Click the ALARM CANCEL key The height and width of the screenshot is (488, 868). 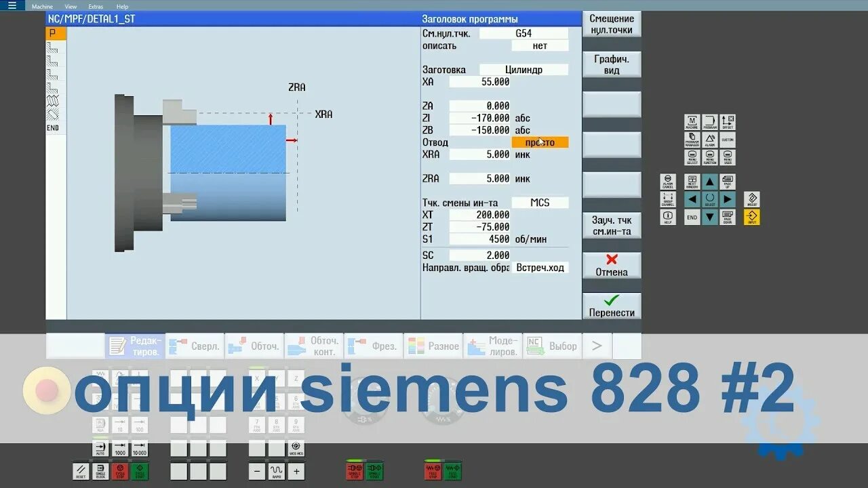point(668,182)
